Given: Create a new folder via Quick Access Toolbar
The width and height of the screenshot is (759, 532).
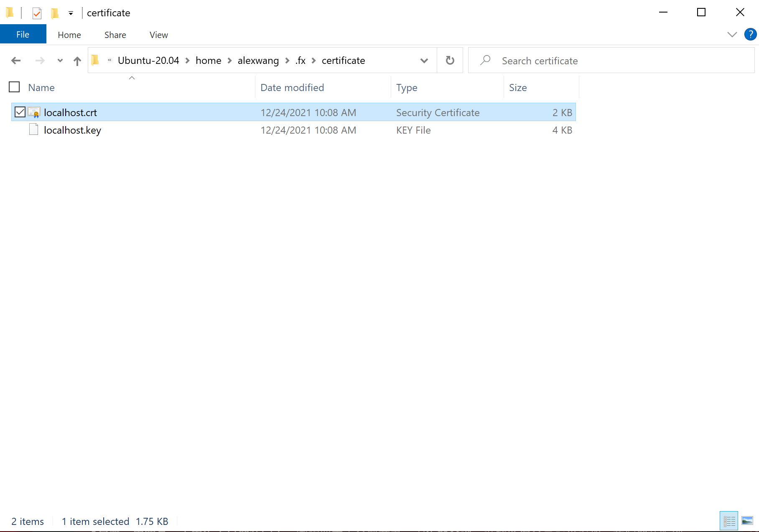Looking at the screenshot, I should point(54,13).
